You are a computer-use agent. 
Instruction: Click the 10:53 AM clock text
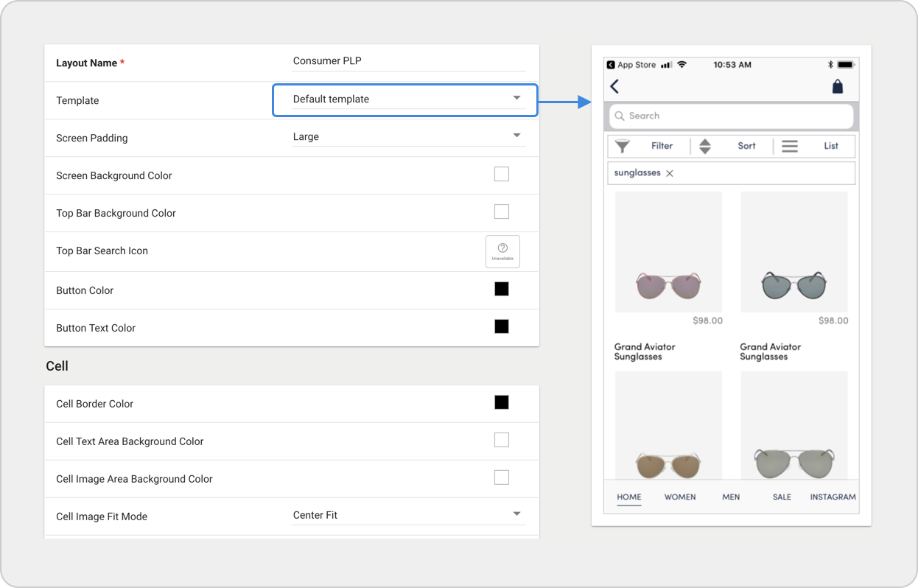coord(732,65)
